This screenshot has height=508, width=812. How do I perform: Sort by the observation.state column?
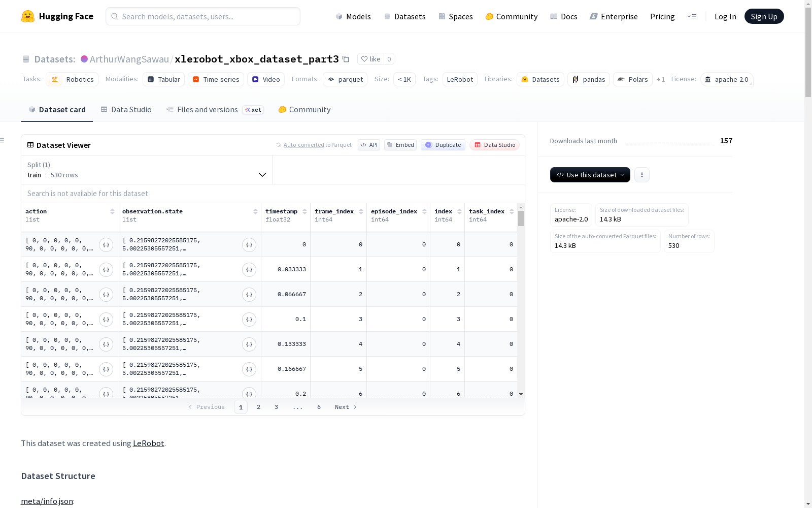(x=255, y=211)
